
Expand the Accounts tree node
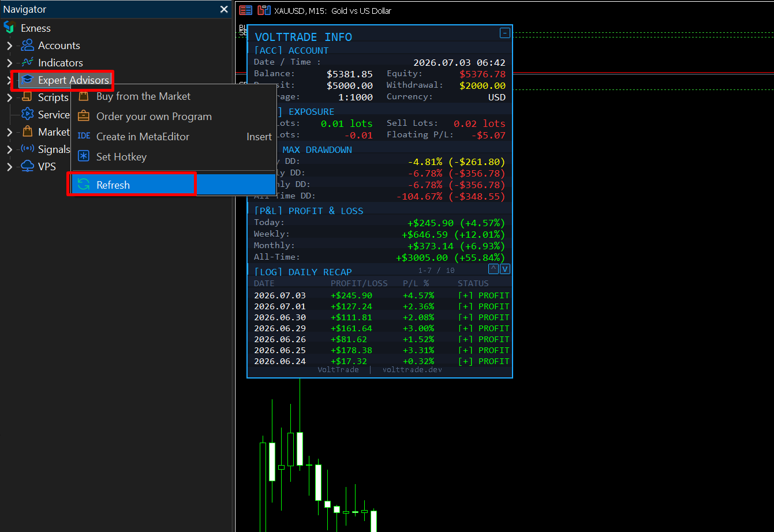point(9,46)
